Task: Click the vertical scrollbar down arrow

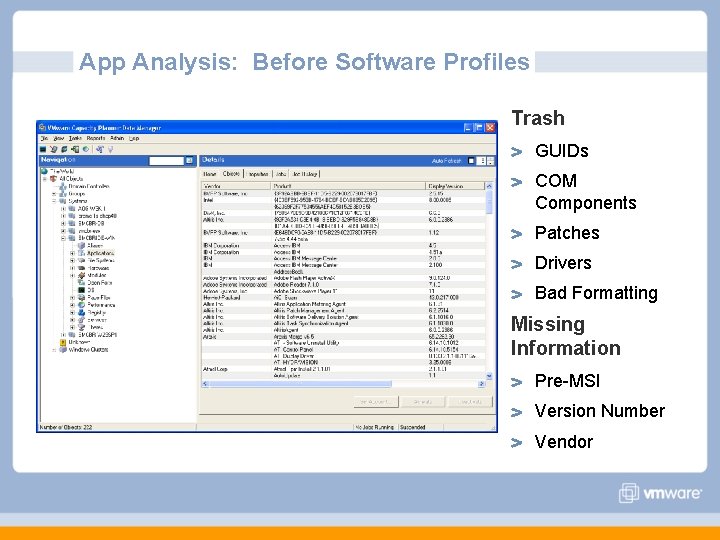Action: tap(489, 376)
